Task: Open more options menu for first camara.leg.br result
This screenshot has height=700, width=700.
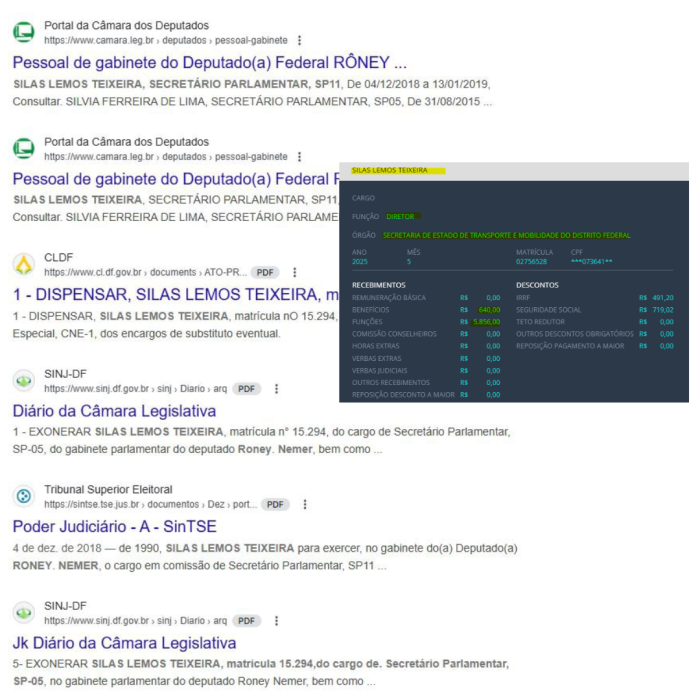Action: click(300, 41)
